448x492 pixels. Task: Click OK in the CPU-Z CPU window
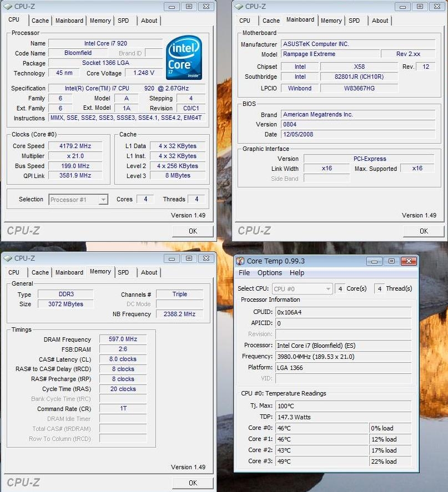[x=193, y=231]
